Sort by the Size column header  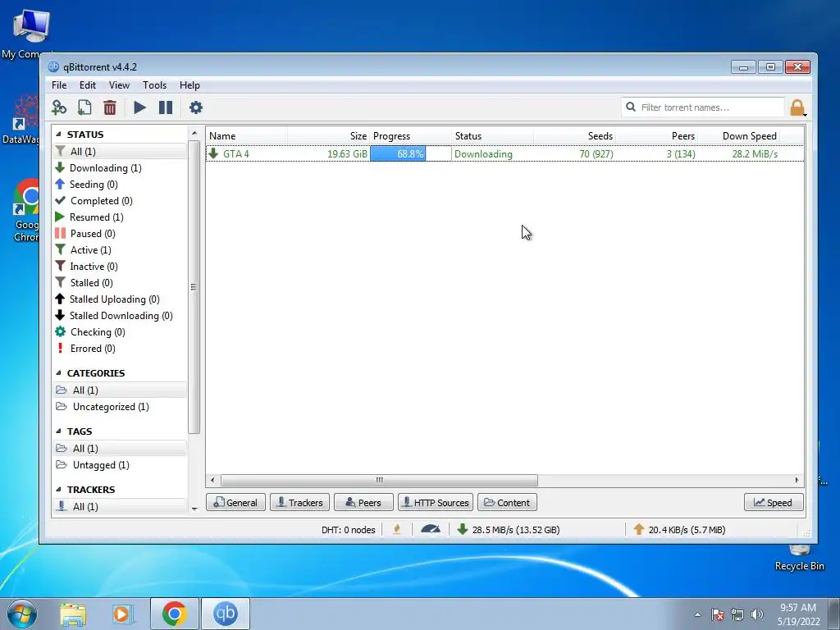(329, 136)
